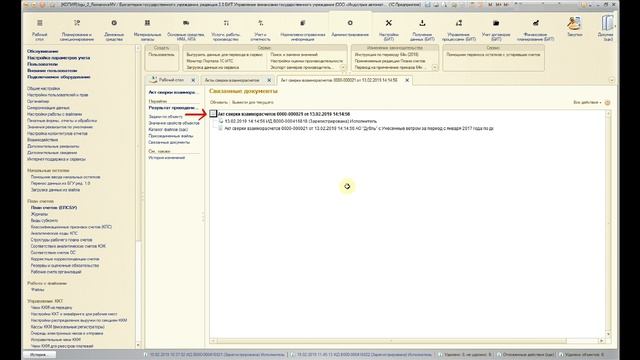Open Настройка параметров учета link

(58, 58)
